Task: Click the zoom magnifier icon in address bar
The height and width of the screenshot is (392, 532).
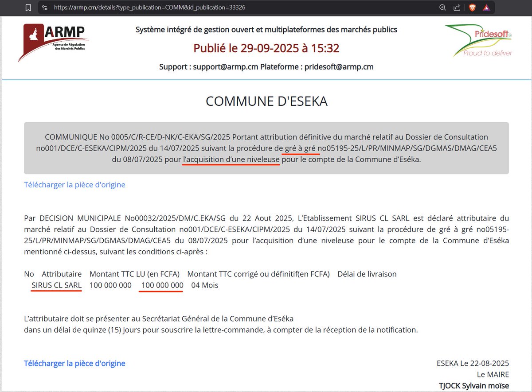Action: pos(442,8)
